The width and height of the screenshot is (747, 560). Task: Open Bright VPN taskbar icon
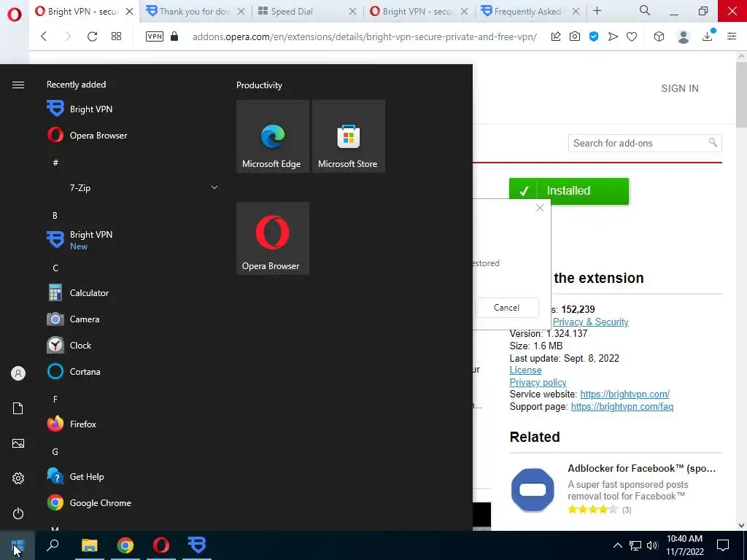[197, 545]
